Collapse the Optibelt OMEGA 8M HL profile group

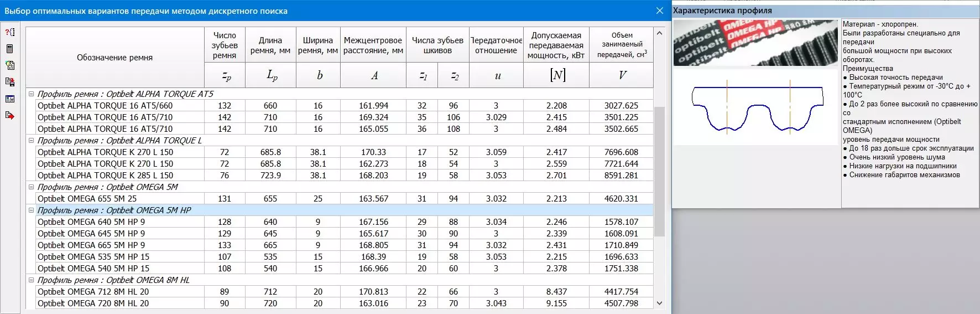point(32,280)
